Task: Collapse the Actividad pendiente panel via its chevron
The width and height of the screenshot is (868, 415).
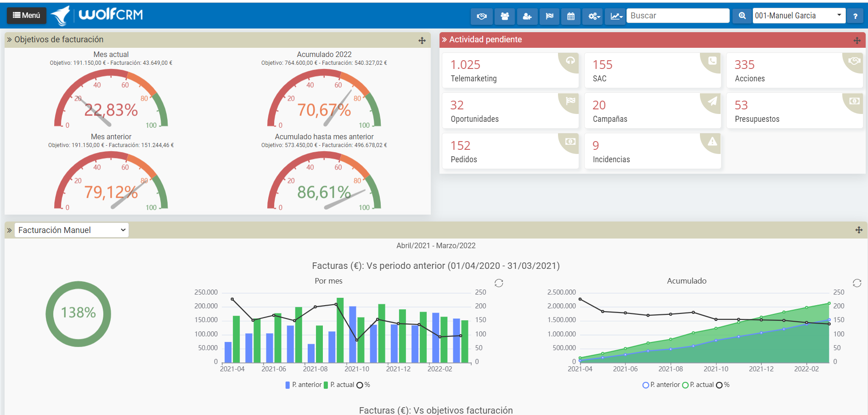Action: click(x=445, y=40)
